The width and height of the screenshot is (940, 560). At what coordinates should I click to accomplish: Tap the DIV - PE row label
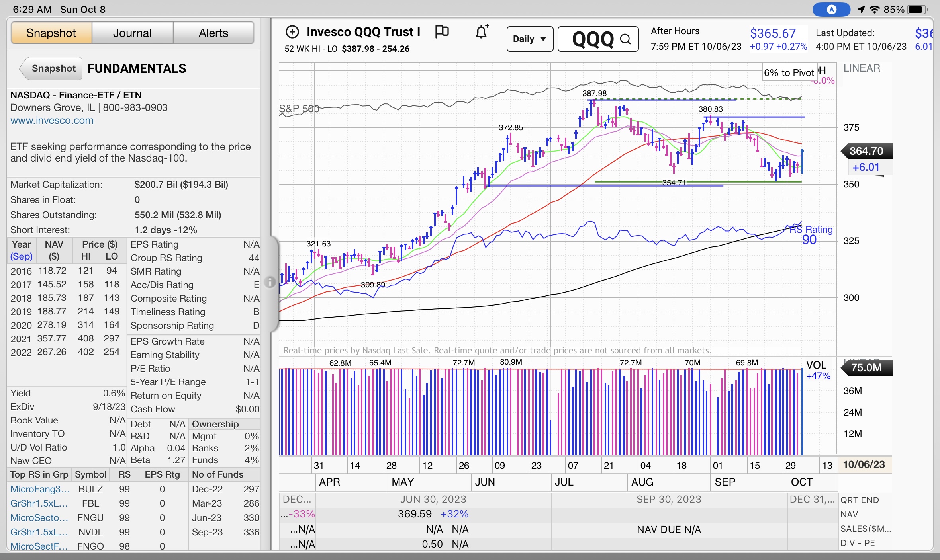[858, 543]
